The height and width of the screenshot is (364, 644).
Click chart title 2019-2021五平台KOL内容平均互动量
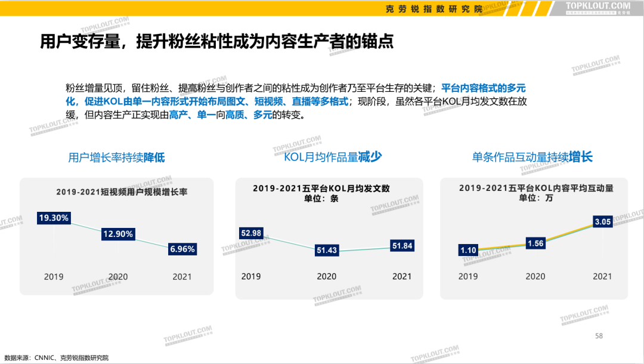click(536, 188)
